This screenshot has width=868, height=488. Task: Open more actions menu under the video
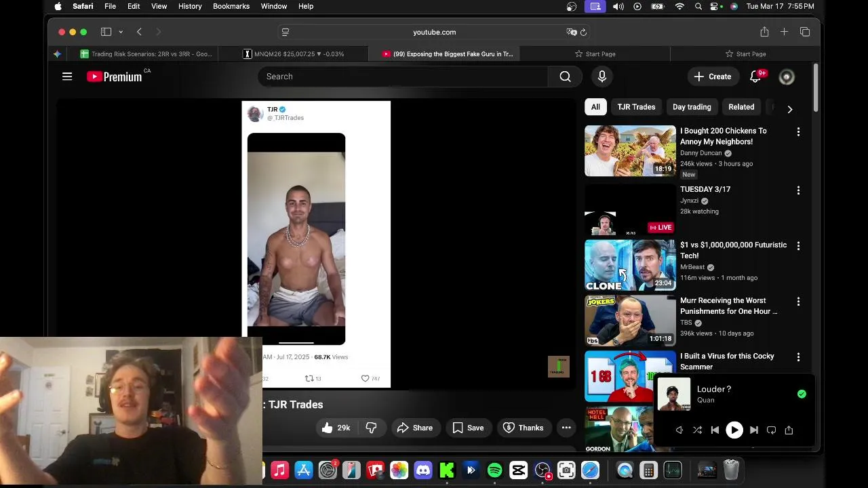point(566,428)
